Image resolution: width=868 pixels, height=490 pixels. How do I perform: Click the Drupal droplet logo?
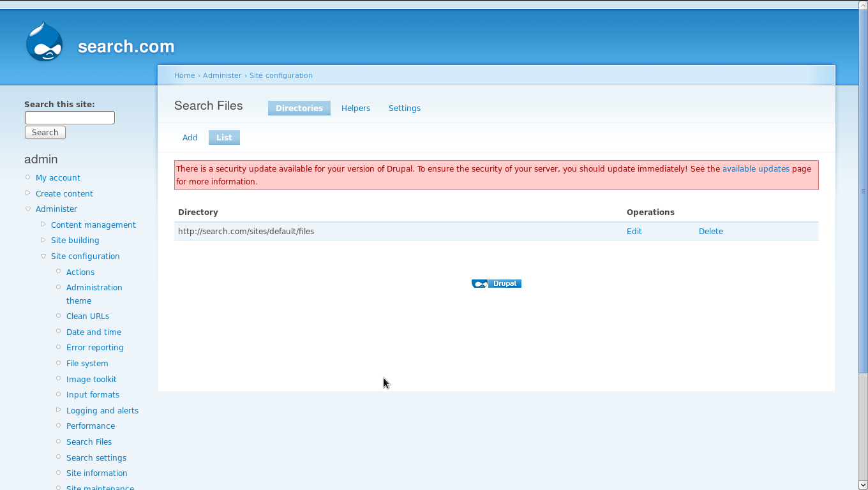(x=45, y=42)
